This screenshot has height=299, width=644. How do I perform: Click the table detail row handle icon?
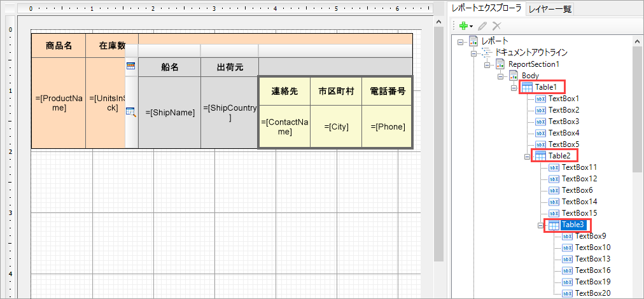point(131,112)
